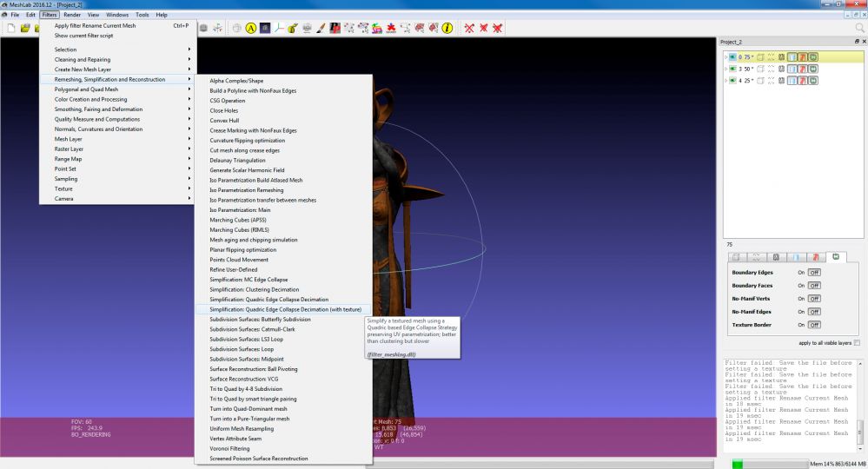Toggle the yellow A annotation toolbar icon
Screen dimensions: 868x469
click(x=251, y=28)
